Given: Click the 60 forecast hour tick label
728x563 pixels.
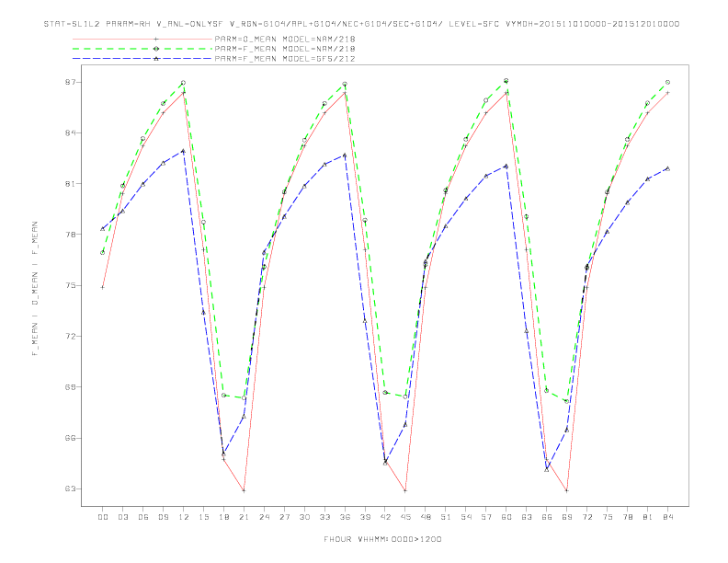Looking at the screenshot, I should (506, 517).
